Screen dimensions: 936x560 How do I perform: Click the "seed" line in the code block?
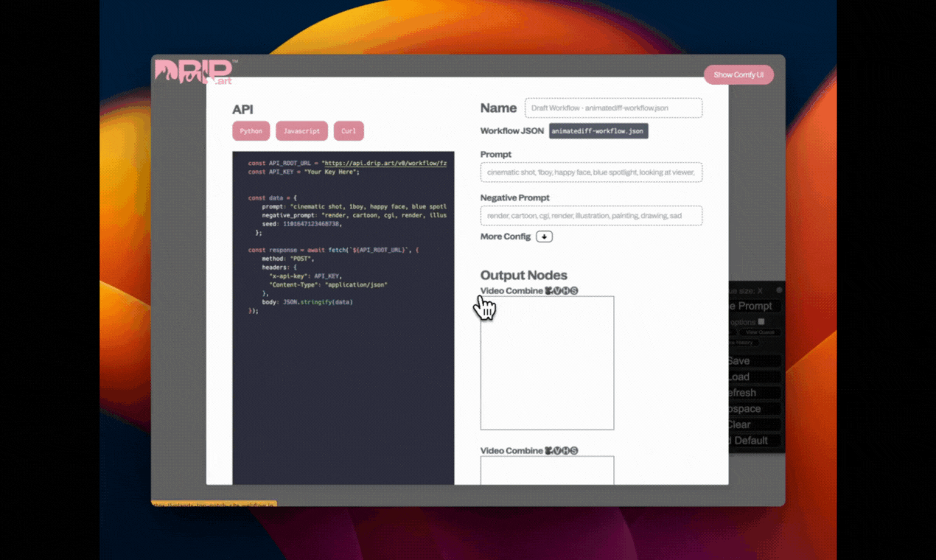click(301, 223)
